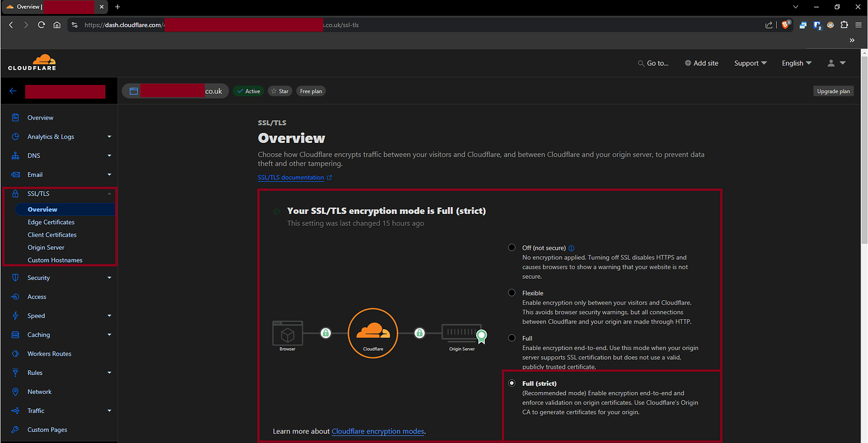868x443 pixels.
Task: Click 'This setting was last changed 15 hours ago'
Action: [355, 223]
